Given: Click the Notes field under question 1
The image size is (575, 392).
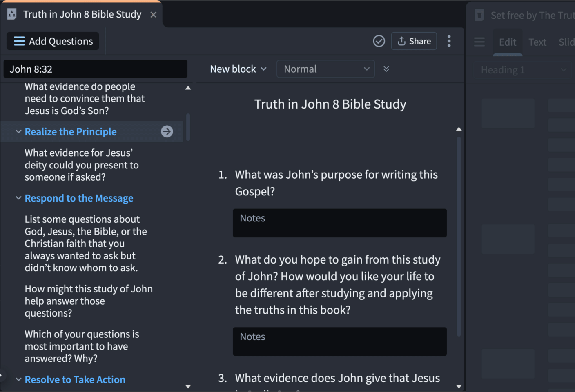Looking at the screenshot, I should click(x=340, y=223).
